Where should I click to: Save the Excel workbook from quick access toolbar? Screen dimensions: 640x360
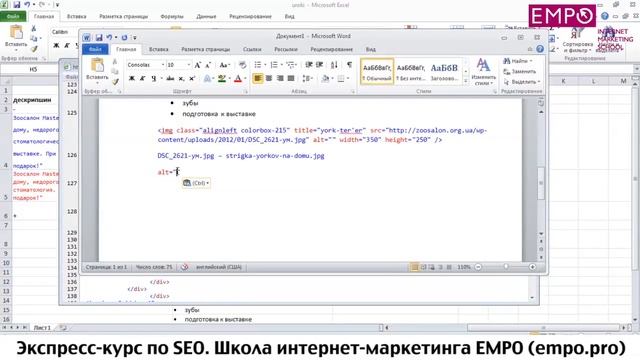coord(17,5)
